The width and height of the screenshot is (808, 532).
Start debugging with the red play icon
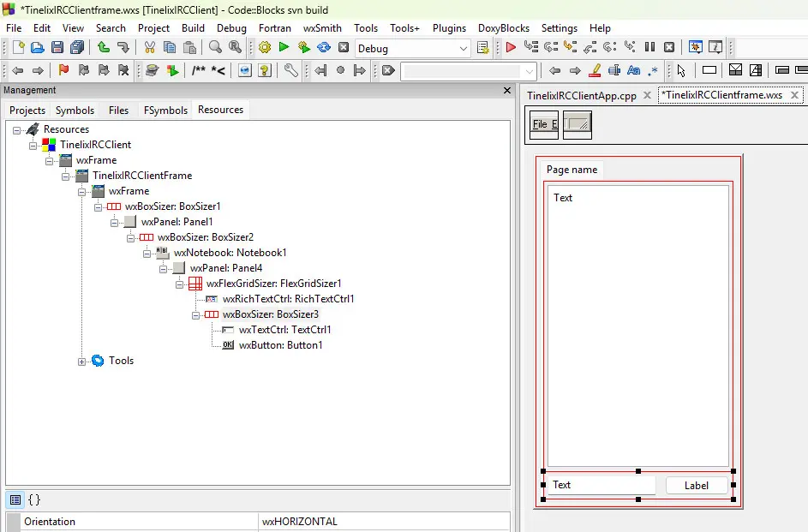[511, 47]
